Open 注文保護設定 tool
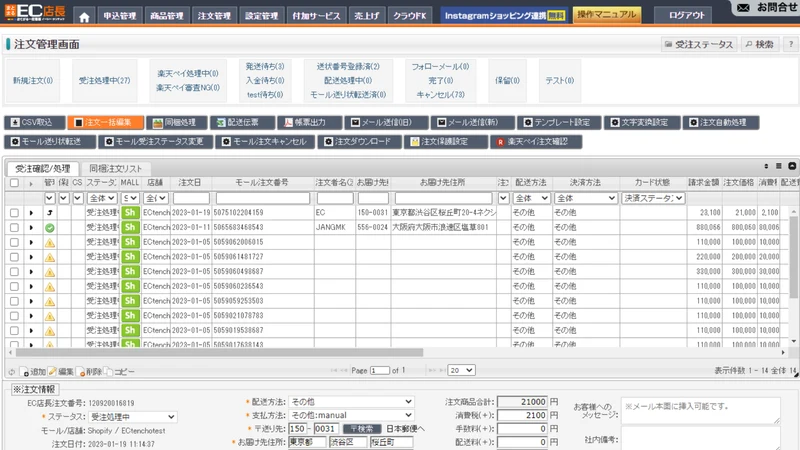The width and height of the screenshot is (800, 450). pos(445,141)
